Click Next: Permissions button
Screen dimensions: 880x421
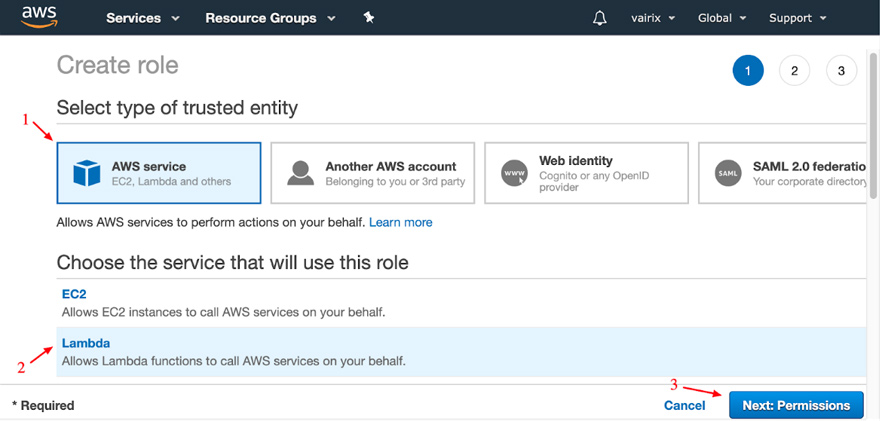coord(796,405)
